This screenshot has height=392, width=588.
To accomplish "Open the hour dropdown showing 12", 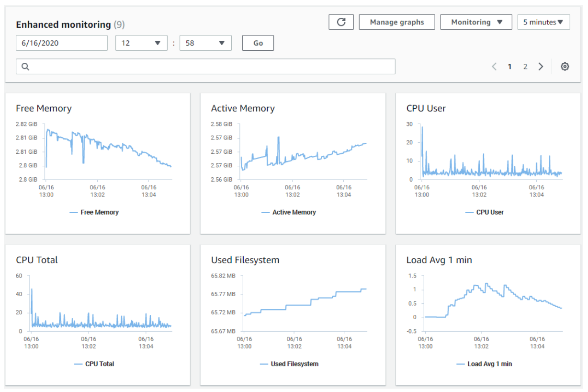I will pos(141,43).
